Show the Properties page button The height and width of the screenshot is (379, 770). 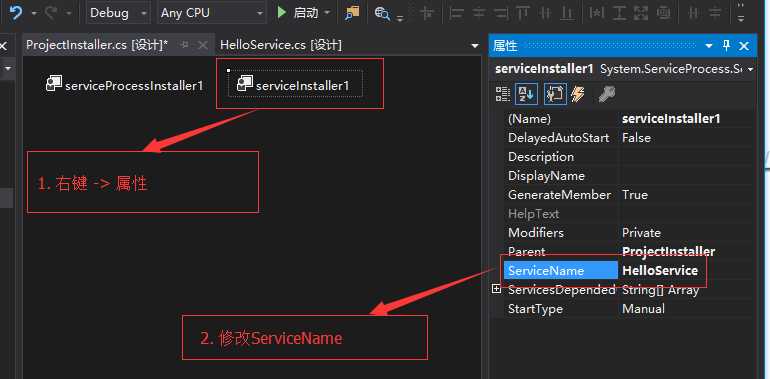556,94
